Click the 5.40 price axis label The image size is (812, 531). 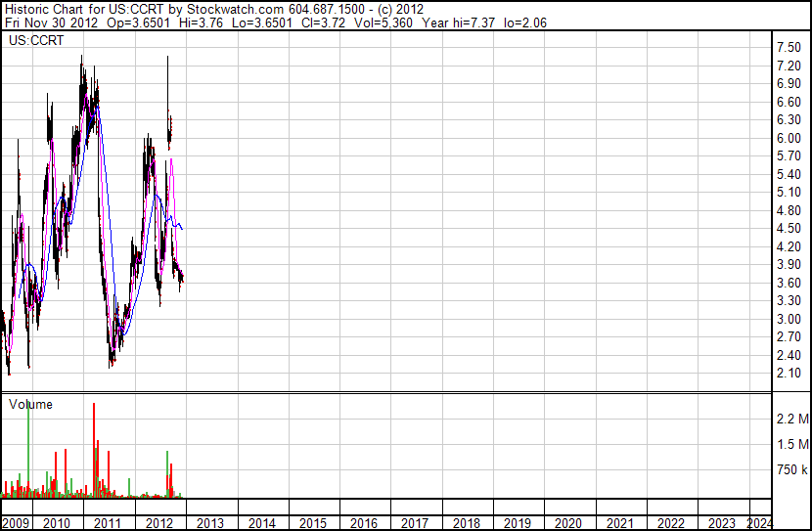point(789,174)
